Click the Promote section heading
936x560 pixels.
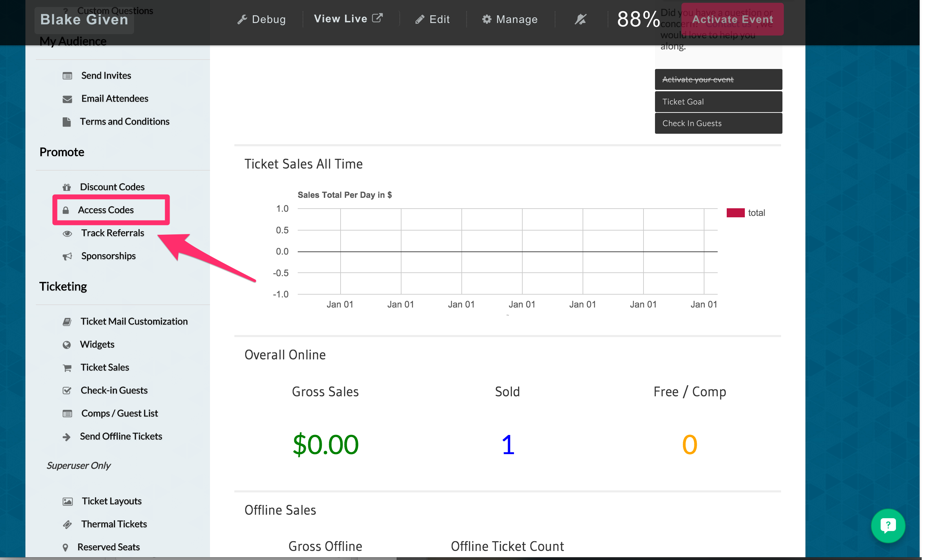(x=62, y=152)
